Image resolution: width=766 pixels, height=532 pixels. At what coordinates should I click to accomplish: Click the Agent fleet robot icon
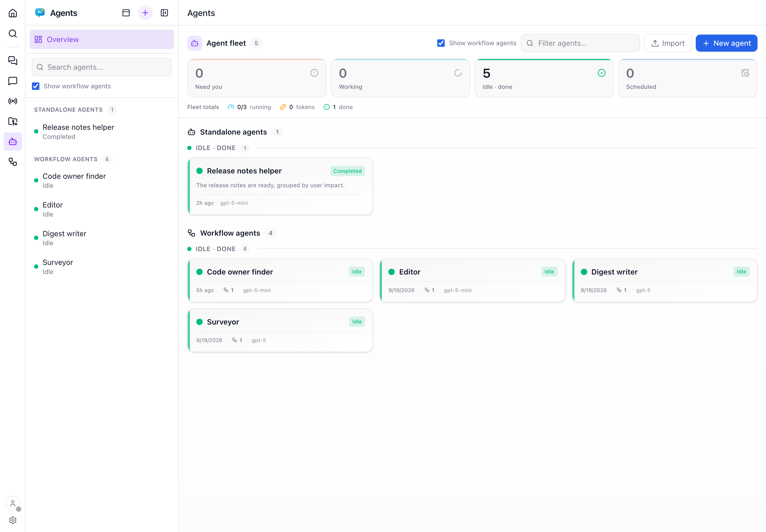point(195,43)
